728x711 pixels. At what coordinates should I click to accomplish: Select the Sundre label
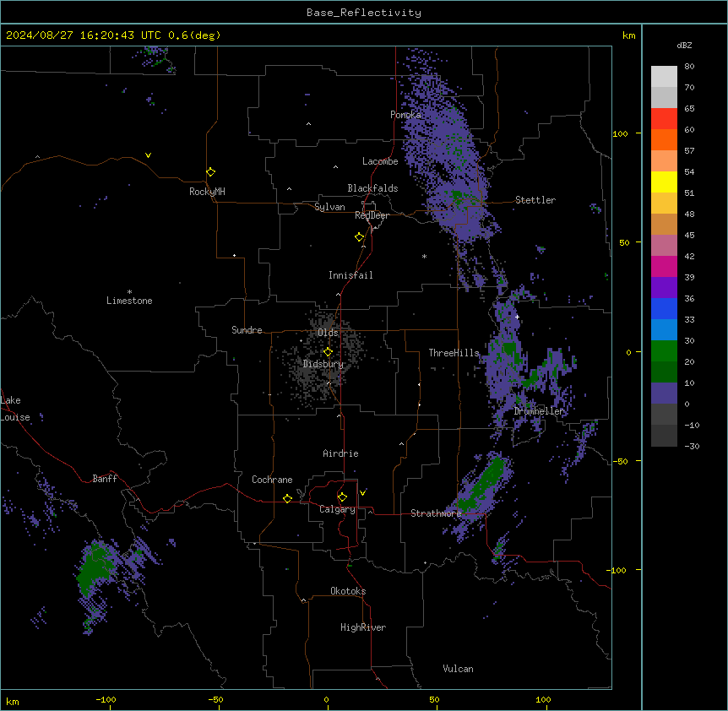click(x=247, y=330)
